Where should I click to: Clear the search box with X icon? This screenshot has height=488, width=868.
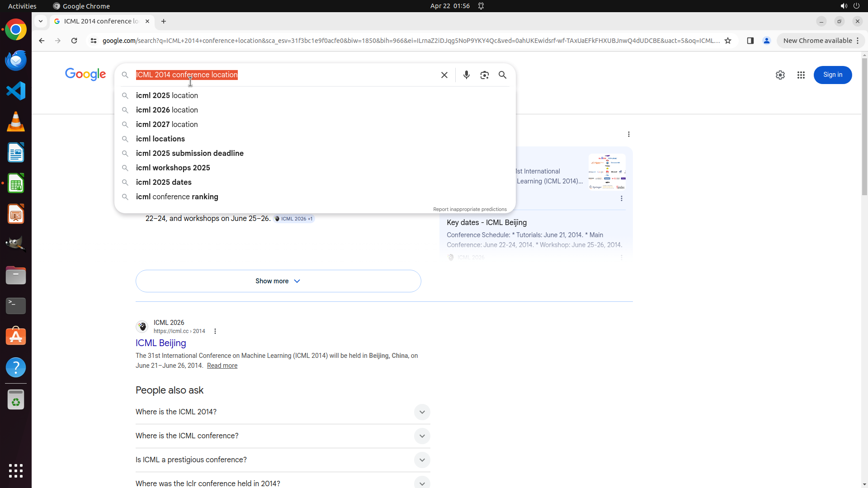(444, 75)
